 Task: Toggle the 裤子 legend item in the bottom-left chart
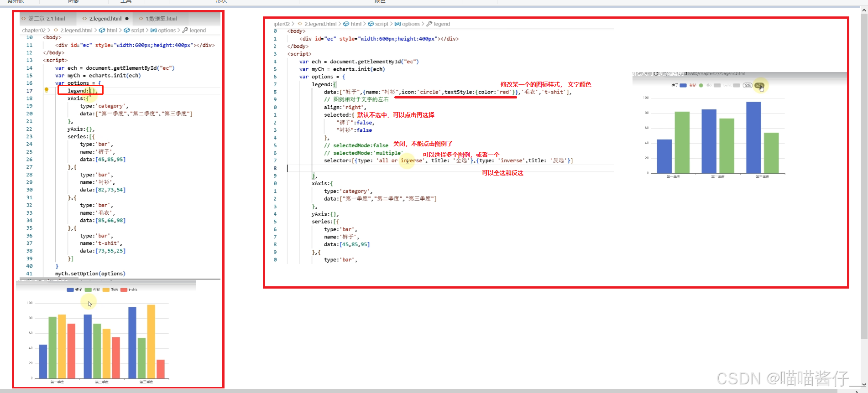tap(74, 290)
